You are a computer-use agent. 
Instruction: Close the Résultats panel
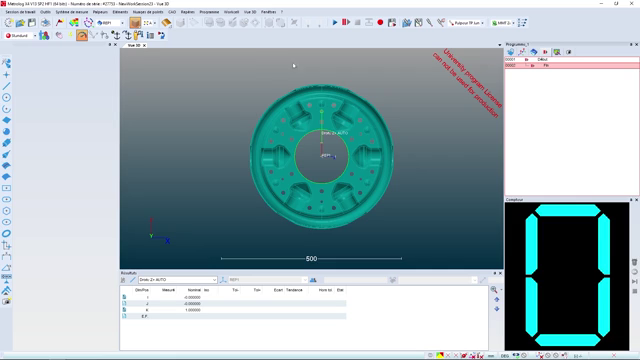point(500,273)
